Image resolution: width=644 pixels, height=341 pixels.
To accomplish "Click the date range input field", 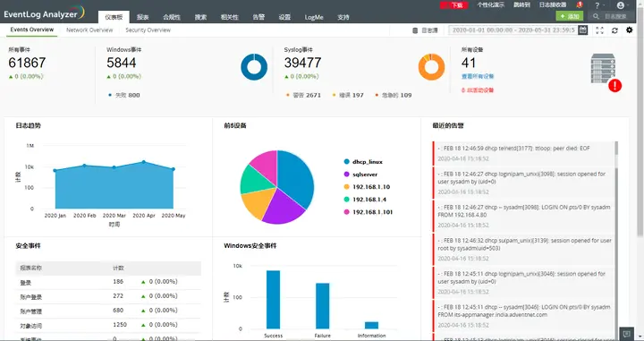I will 513,30.
